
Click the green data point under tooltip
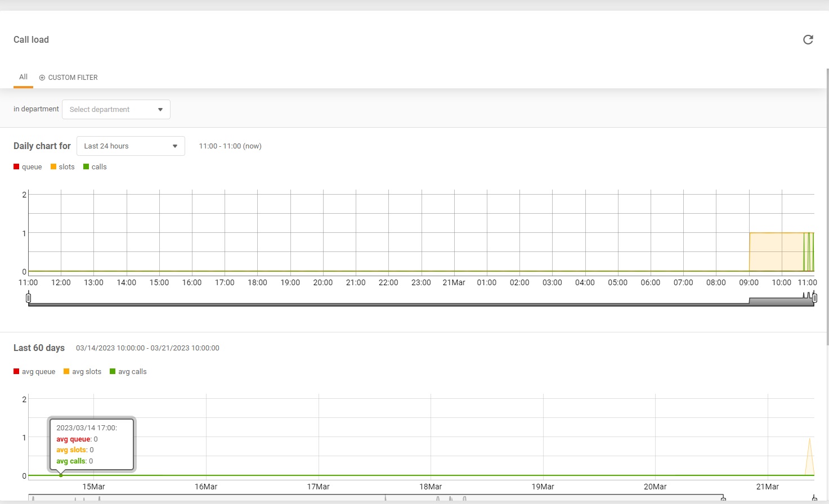pyautogui.click(x=61, y=475)
